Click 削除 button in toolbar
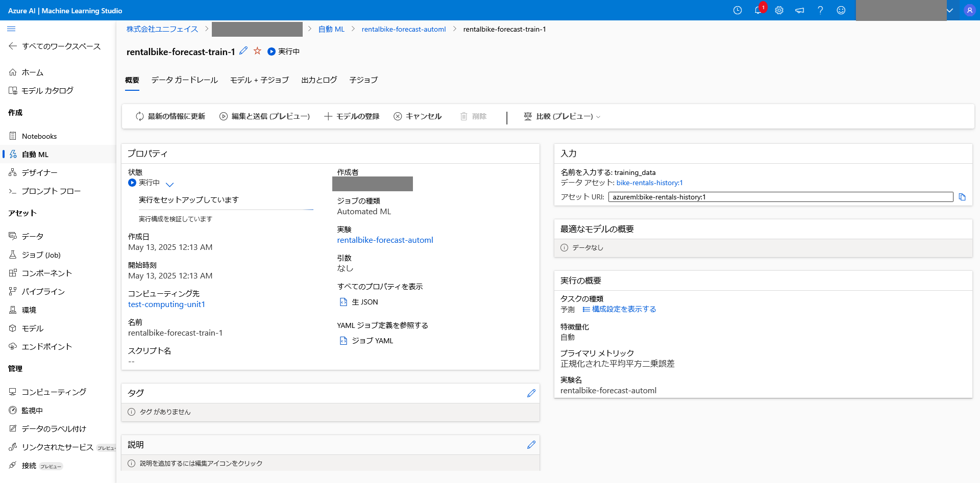 click(474, 116)
